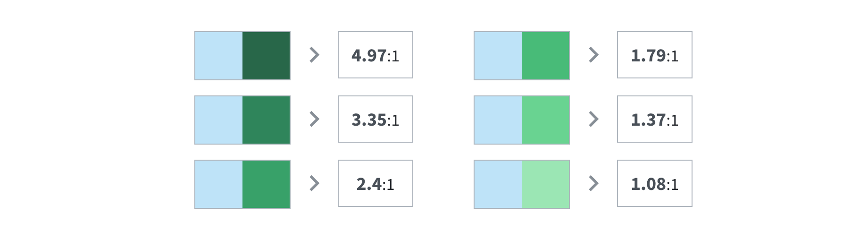Select the green swatch paired with 1.79:1
The height and width of the screenshot is (240, 868).
(x=545, y=56)
